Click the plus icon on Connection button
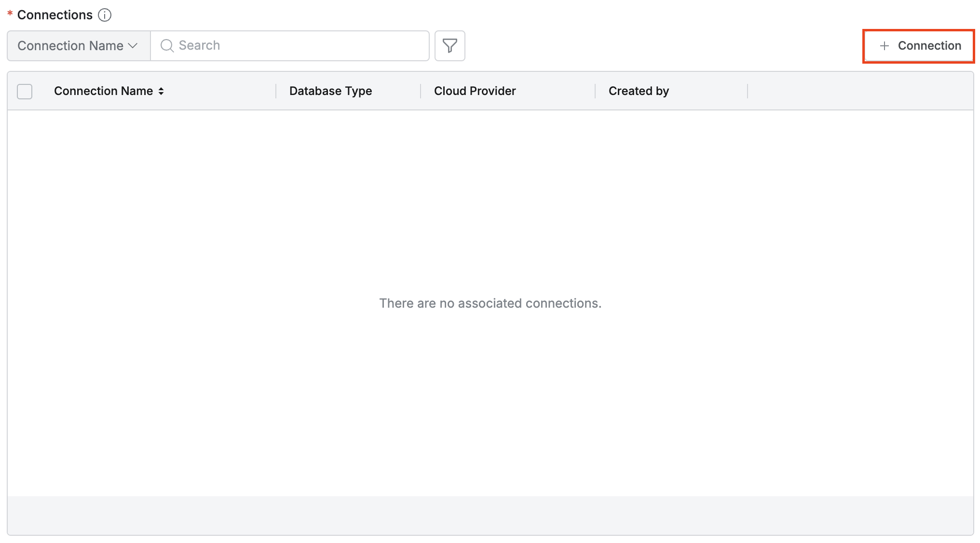 (884, 46)
